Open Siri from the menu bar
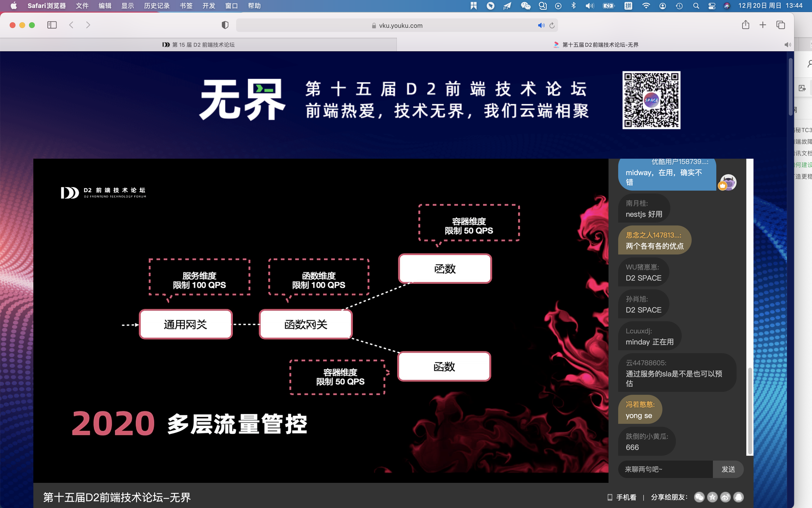 tap(727, 6)
